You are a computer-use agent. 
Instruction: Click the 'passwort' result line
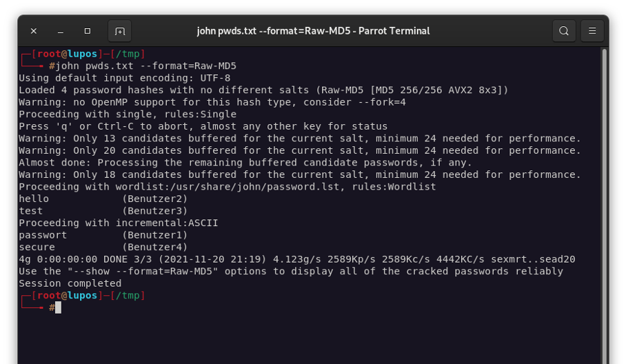(103, 235)
